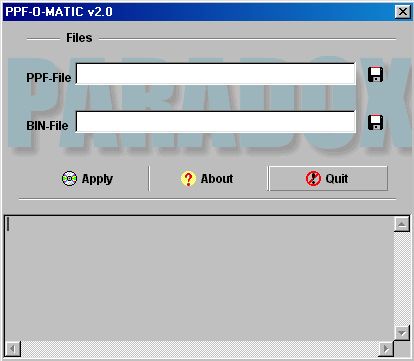
Task: Close the PPF-O-MATIC v2.0 window
Action: pos(403,12)
